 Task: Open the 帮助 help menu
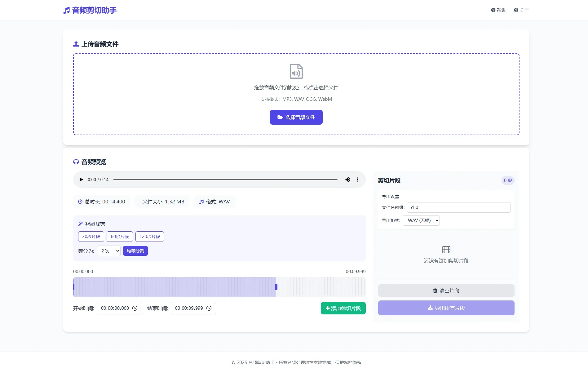coord(499,10)
